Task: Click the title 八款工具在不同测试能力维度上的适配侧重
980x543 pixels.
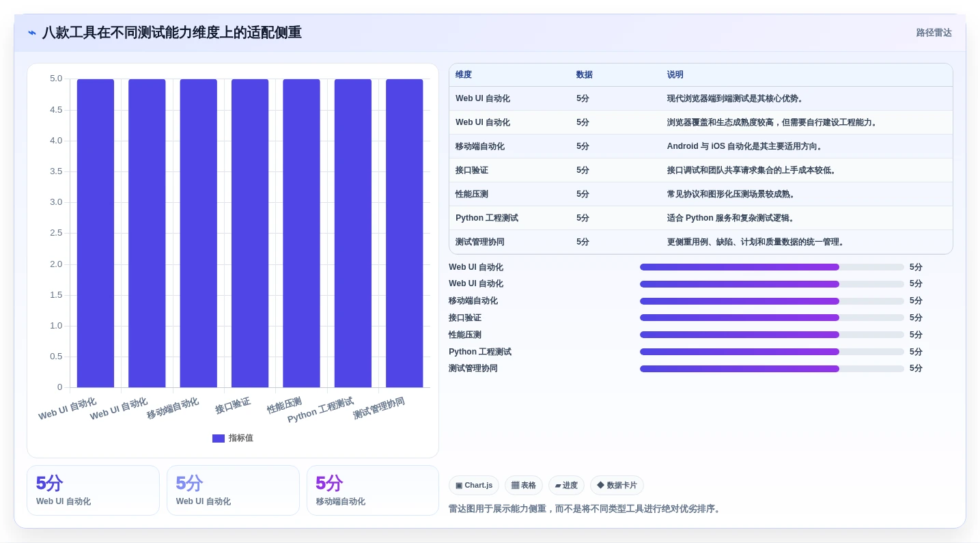Action: click(x=171, y=33)
